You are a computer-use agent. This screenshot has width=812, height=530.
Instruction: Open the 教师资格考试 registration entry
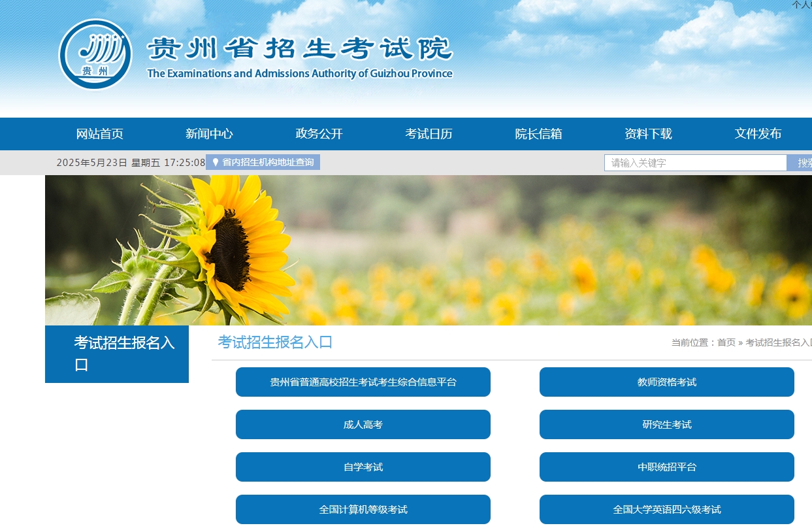[x=666, y=382]
